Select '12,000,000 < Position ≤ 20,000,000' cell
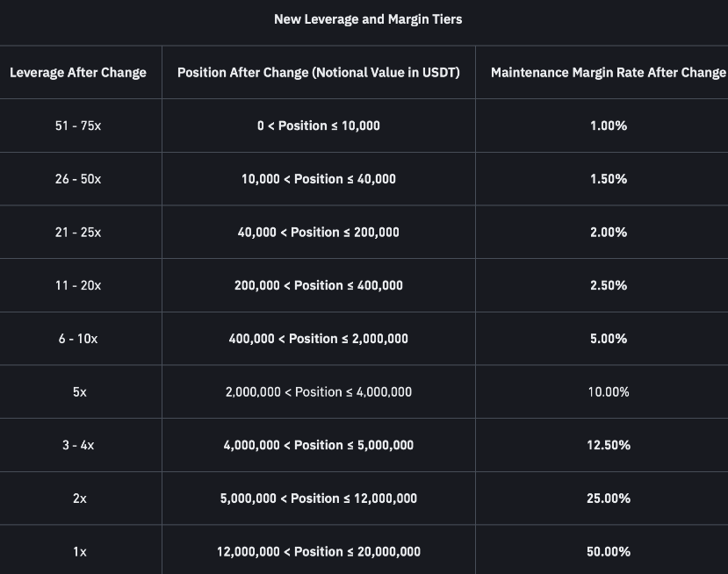The height and width of the screenshot is (574, 728). tap(319, 552)
